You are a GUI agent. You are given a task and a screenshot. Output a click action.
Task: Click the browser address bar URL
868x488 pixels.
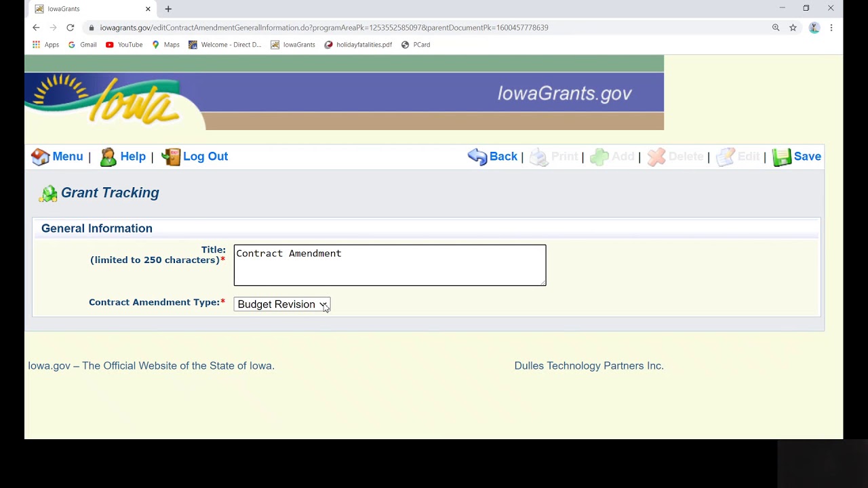coord(324,28)
